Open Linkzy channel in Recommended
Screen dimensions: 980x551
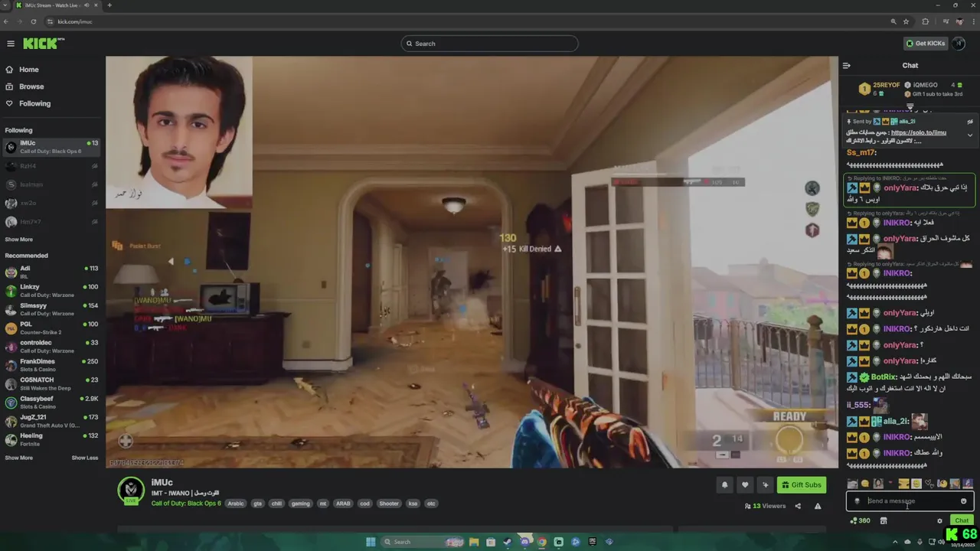pyautogui.click(x=52, y=290)
